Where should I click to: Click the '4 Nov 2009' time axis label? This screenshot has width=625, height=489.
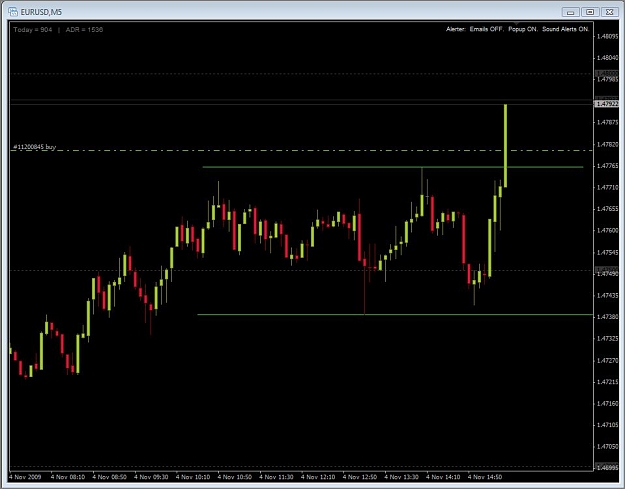pyautogui.click(x=25, y=477)
